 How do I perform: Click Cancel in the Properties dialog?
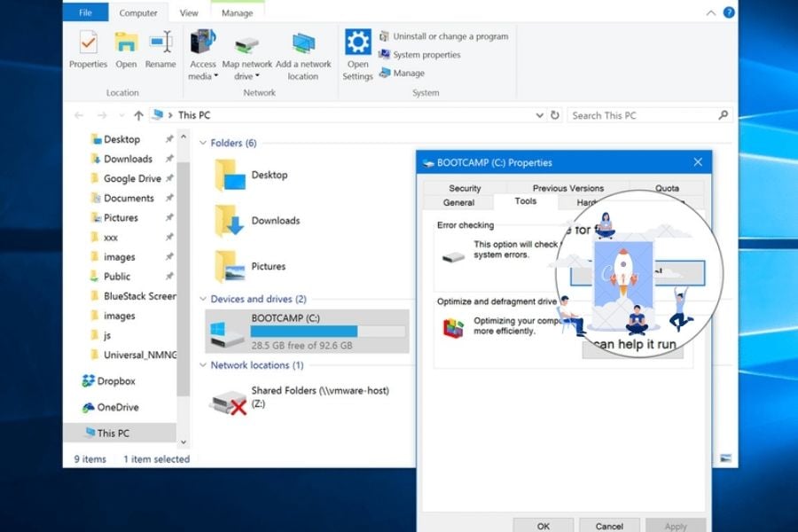[x=609, y=525]
